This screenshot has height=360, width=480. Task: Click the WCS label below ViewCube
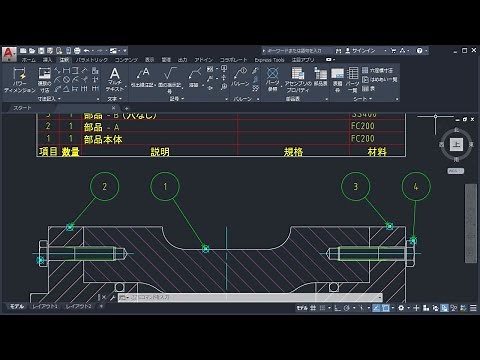[455, 171]
